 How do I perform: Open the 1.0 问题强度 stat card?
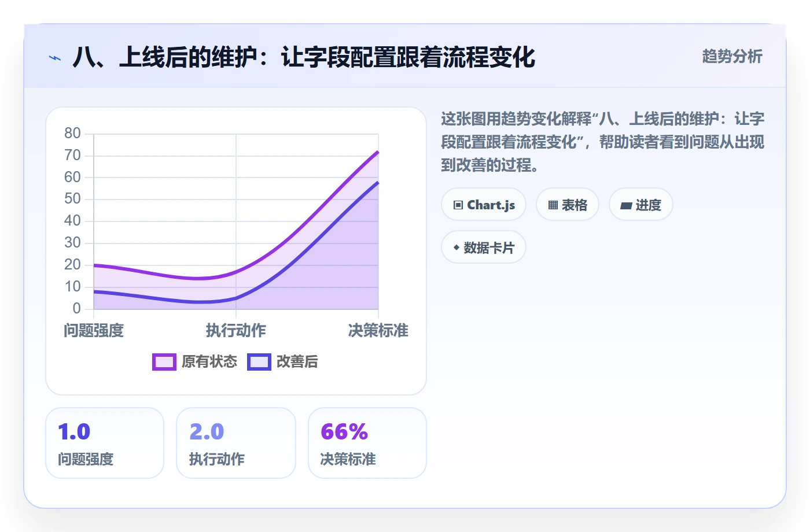(x=105, y=443)
